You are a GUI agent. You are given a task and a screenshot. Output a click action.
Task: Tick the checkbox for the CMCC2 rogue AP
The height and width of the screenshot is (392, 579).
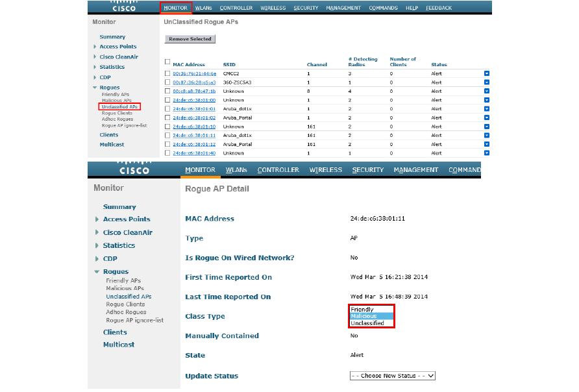167,73
